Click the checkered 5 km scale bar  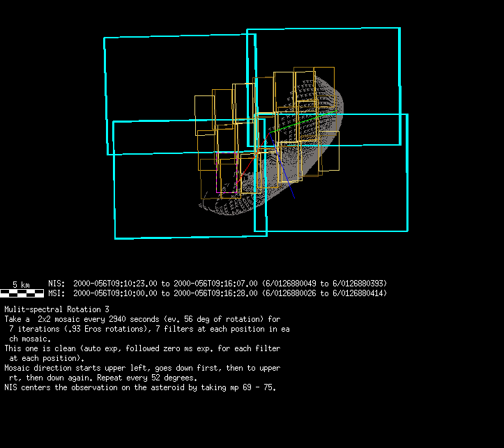pos(21,293)
